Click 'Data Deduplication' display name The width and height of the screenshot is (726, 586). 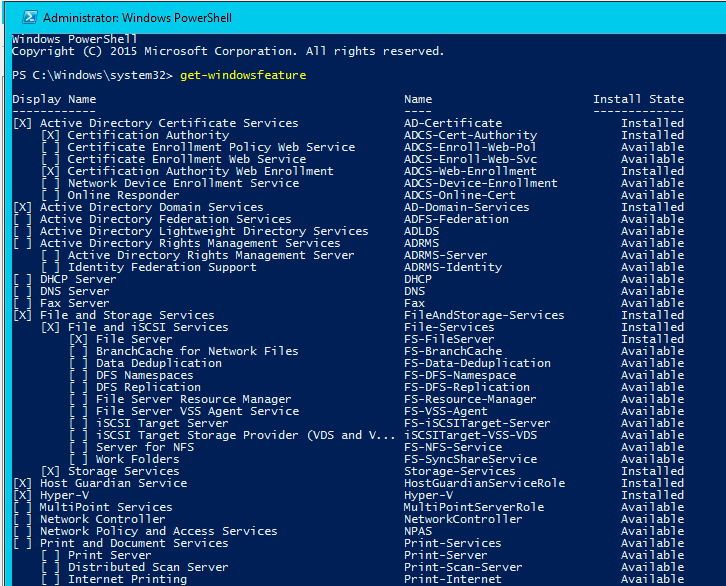click(x=159, y=363)
